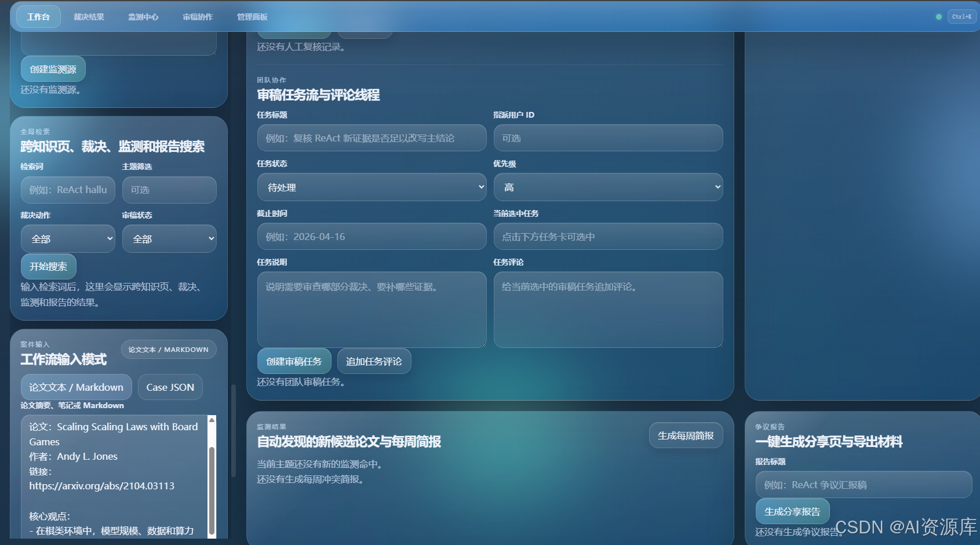Click the heading 工作流输入模式
The image size is (980, 545).
pos(64,359)
